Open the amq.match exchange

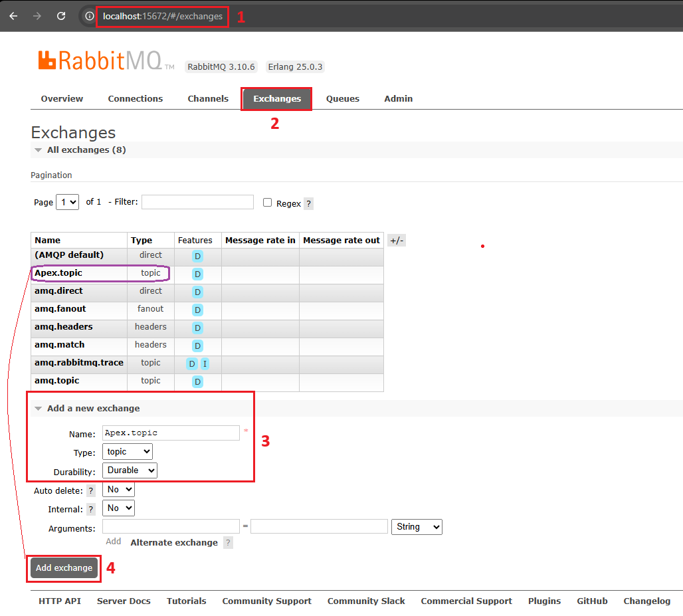click(60, 345)
